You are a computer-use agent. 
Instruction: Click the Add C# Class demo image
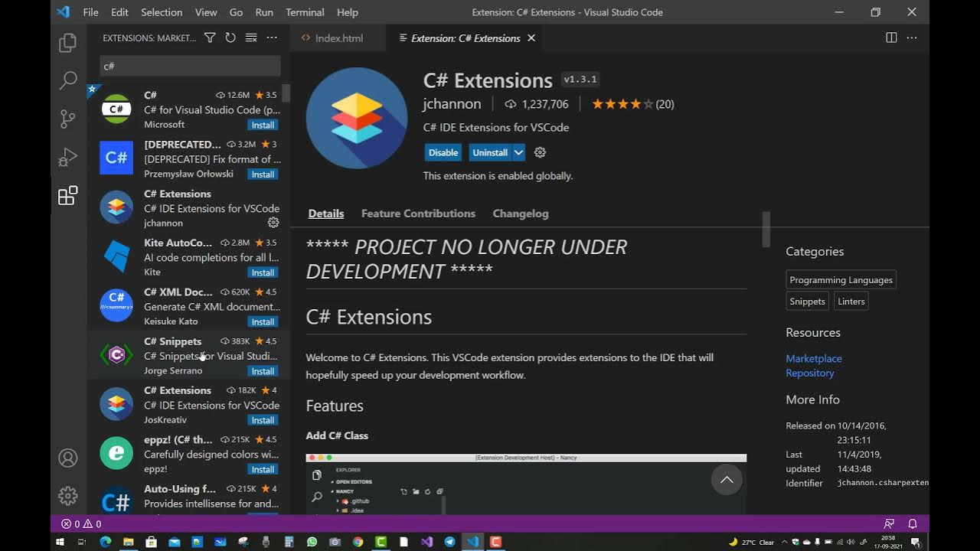pos(526,484)
